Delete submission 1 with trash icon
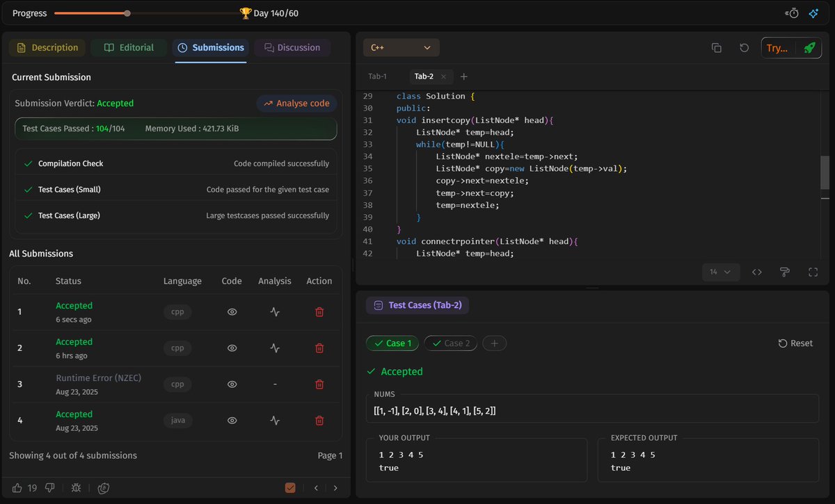 coord(319,312)
